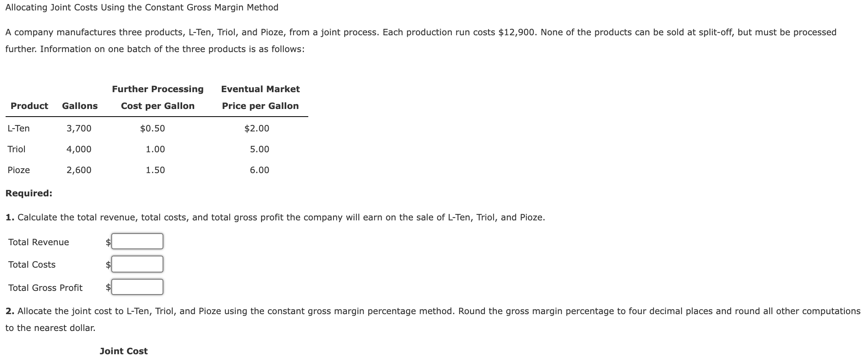Viewport: 868px width, 355px height.
Task: Click the Eventual Market Price per Gallon header
Action: point(260,97)
